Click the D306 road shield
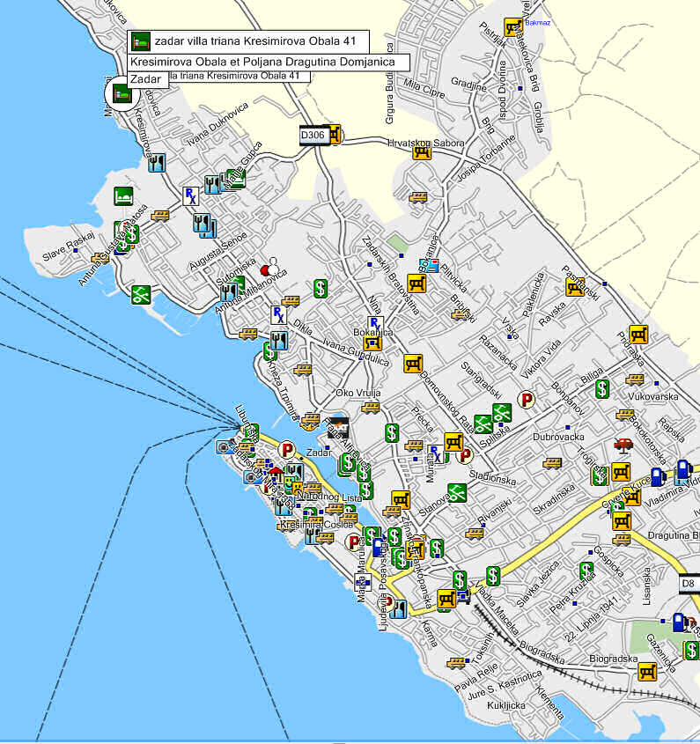The width and height of the screenshot is (700, 744). pos(313,136)
